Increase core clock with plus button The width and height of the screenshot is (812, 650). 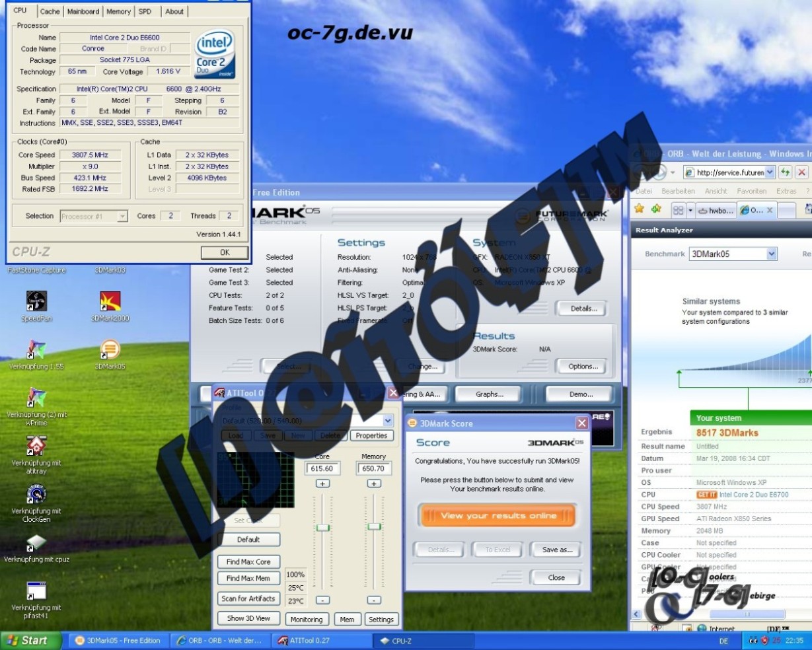[322, 484]
